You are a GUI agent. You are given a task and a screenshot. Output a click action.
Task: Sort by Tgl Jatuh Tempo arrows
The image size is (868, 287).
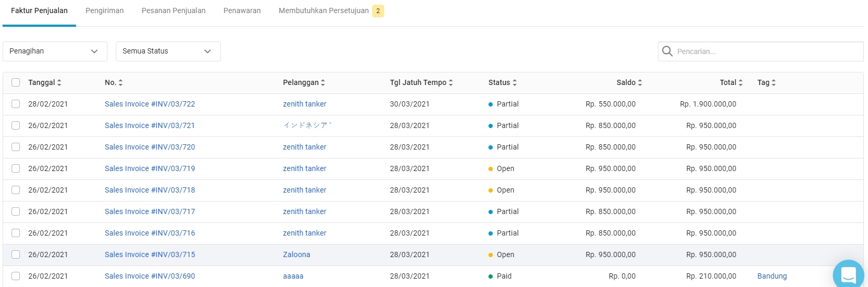pyautogui.click(x=451, y=83)
